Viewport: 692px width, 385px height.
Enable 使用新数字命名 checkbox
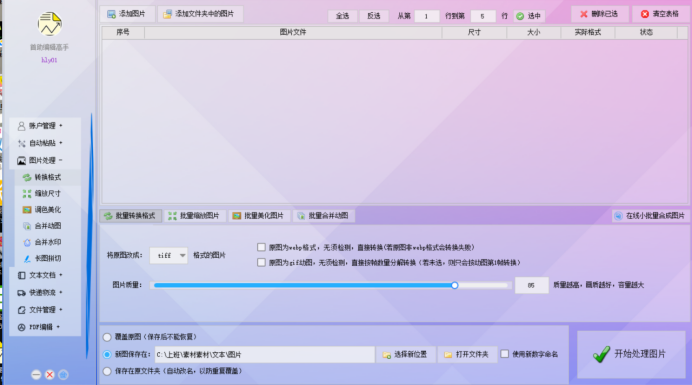tap(504, 354)
